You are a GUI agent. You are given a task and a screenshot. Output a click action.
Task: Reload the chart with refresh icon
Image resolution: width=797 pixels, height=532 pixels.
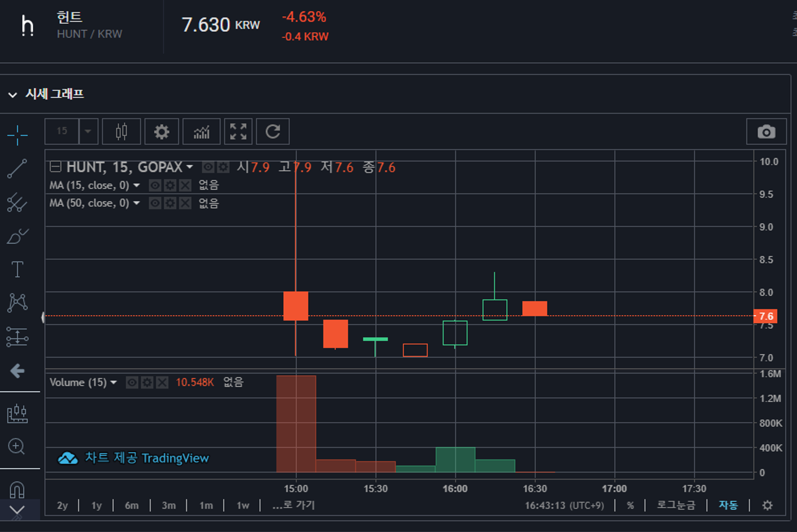(x=273, y=132)
